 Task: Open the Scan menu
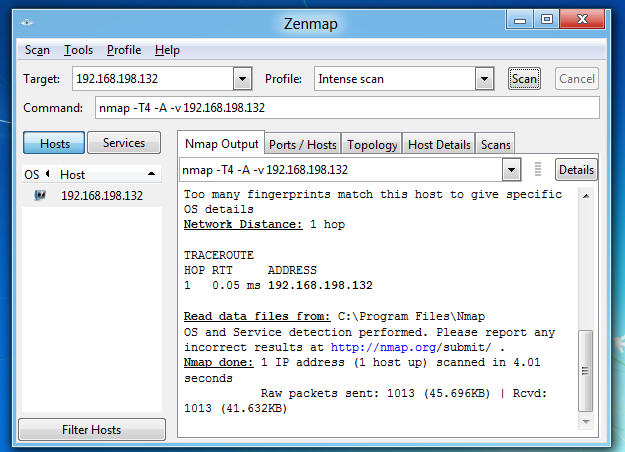[x=37, y=50]
